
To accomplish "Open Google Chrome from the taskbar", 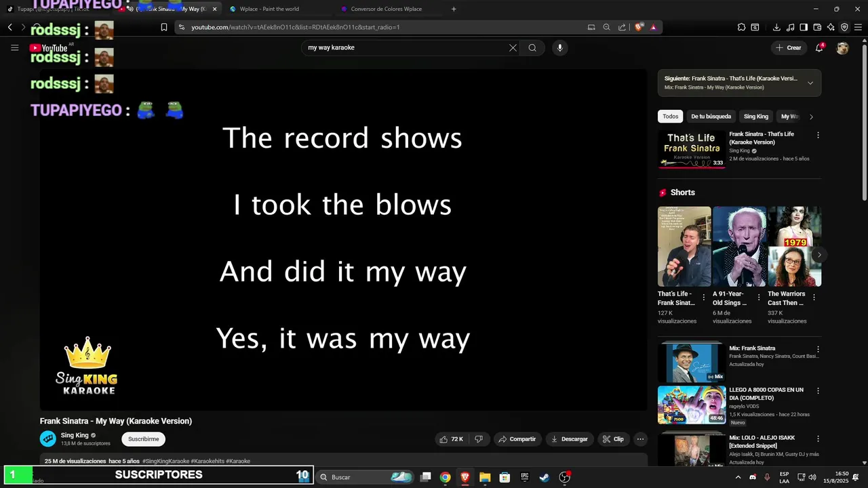I will click(x=445, y=477).
